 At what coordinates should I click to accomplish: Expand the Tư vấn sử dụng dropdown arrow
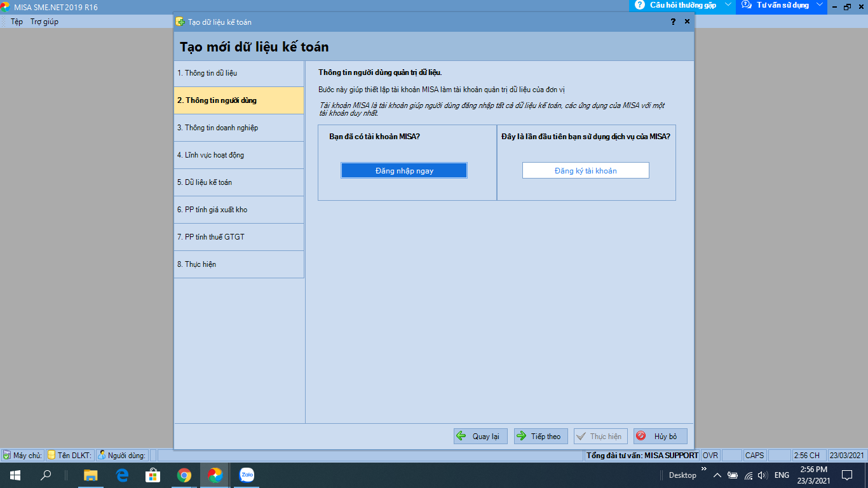(x=820, y=5)
